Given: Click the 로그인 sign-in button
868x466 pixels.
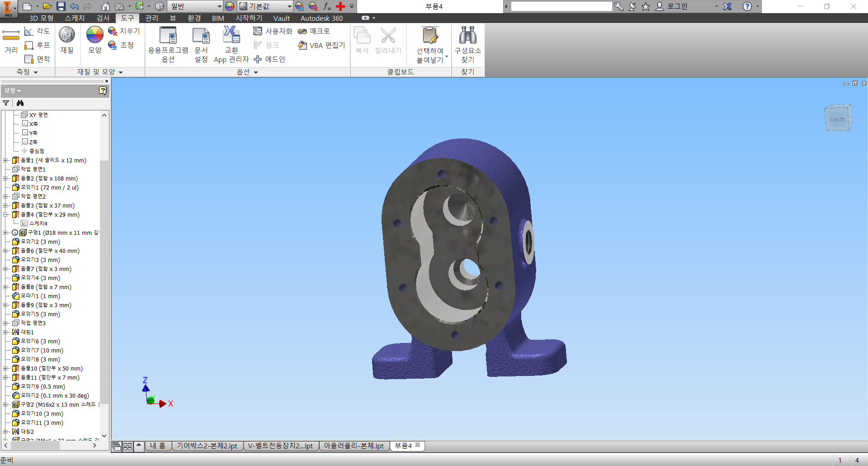Looking at the screenshot, I should coord(672,6).
